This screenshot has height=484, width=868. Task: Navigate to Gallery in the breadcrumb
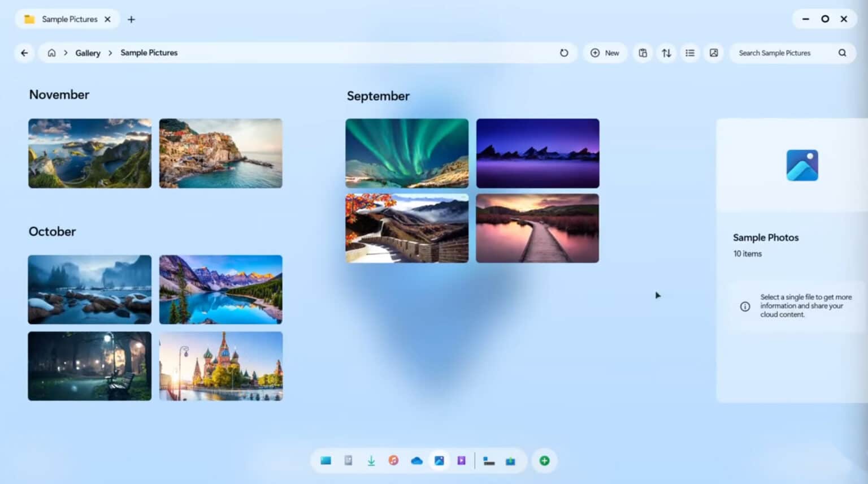pyautogui.click(x=88, y=53)
